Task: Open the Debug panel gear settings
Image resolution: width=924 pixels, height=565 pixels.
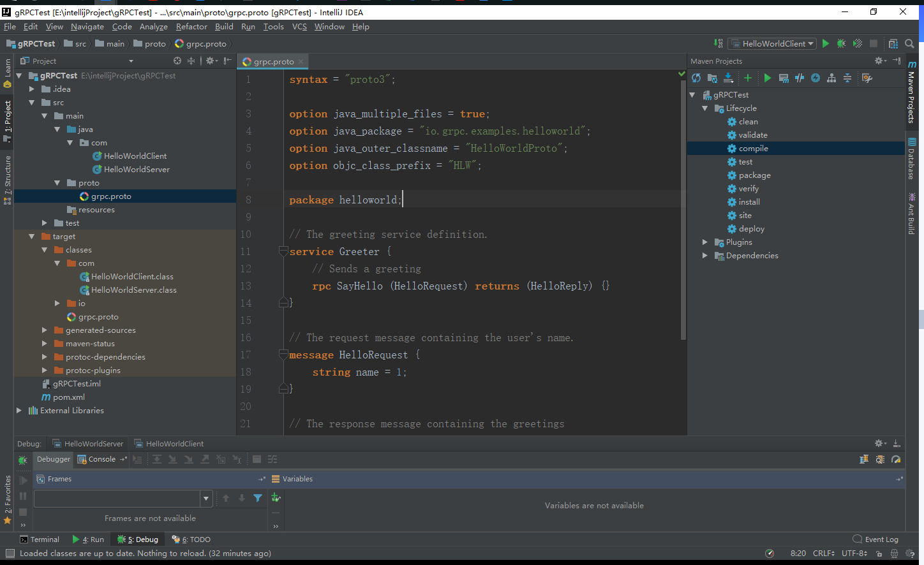Action: tap(881, 443)
